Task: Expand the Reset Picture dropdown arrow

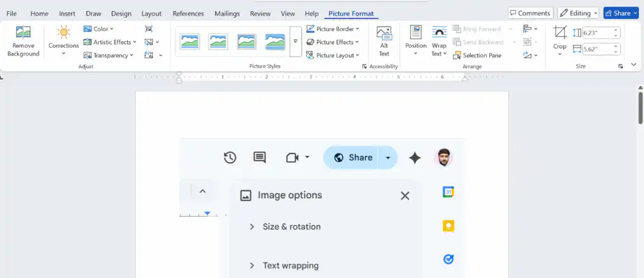Action: 160,55
